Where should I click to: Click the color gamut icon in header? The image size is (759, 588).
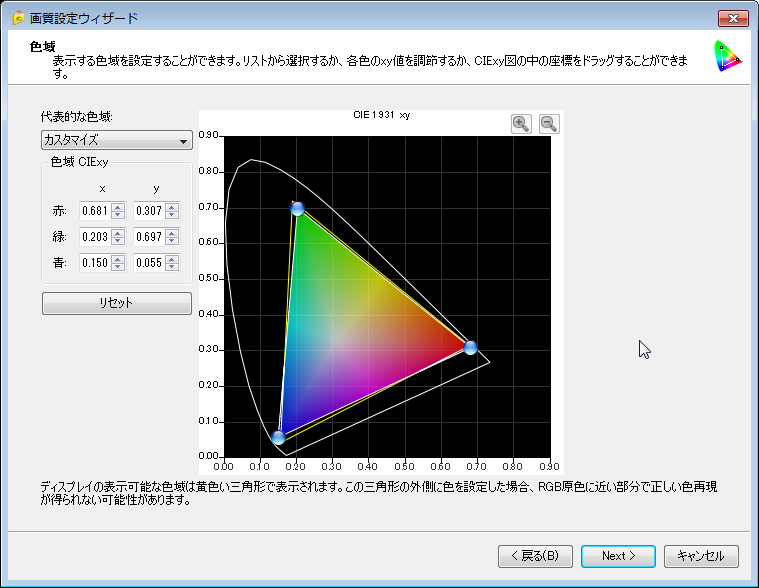[x=728, y=57]
